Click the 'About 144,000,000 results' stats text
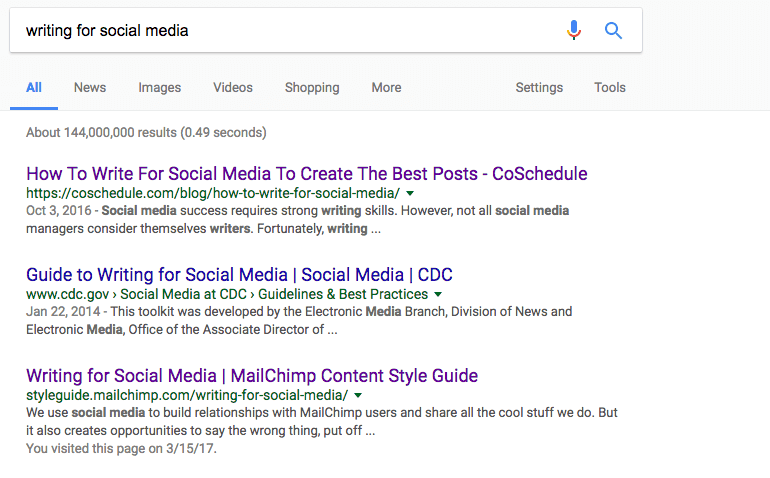Image resolution: width=770 pixels, height=478 pixels. point(146,133)
